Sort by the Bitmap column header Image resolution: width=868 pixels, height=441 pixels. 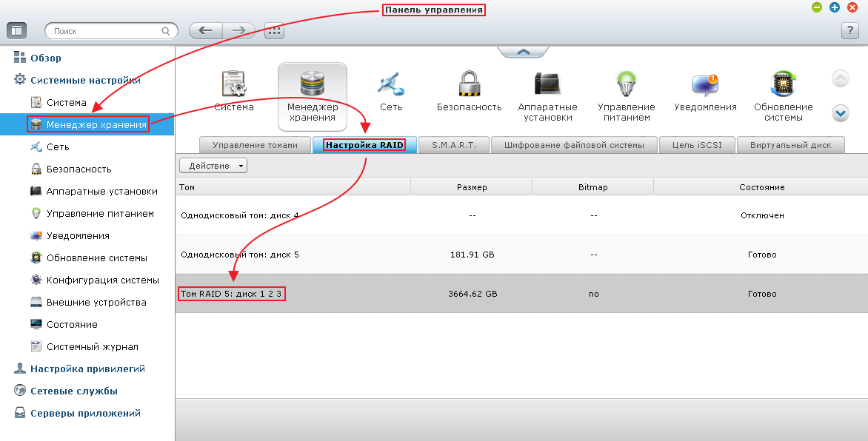tap(593, 187)
